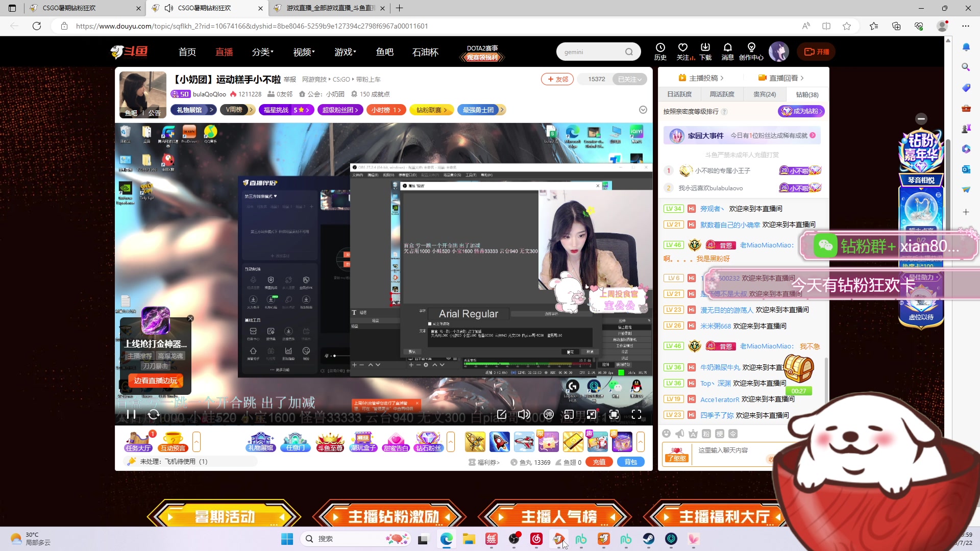
Task: Switch to 贵宾(24) tab
Action: tap(765, 94)
